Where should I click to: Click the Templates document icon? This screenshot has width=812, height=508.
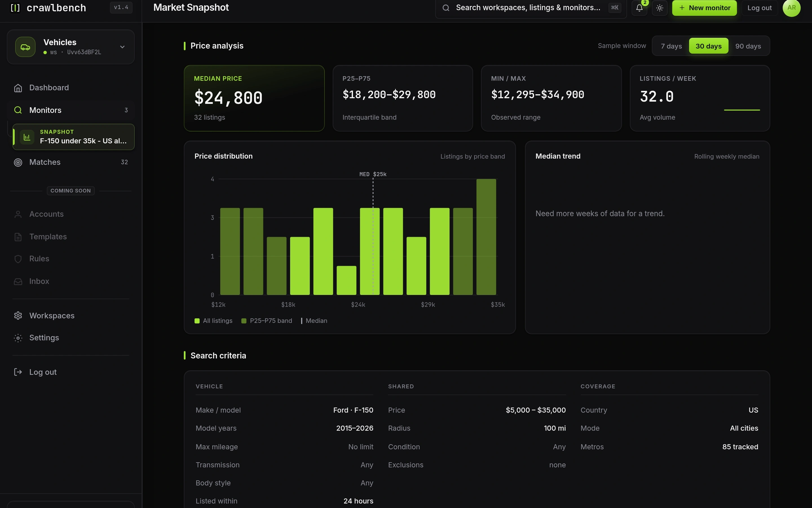18,237
